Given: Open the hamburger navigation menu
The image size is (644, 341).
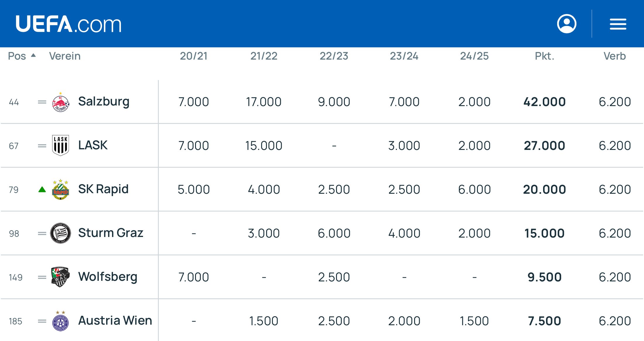Looking at the screenshot, I should tap(618, 24).
